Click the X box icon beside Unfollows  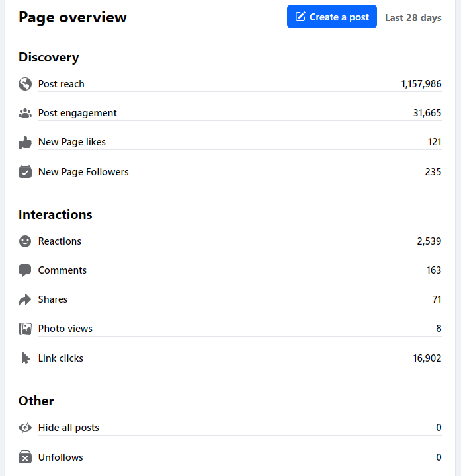(25, 457)
